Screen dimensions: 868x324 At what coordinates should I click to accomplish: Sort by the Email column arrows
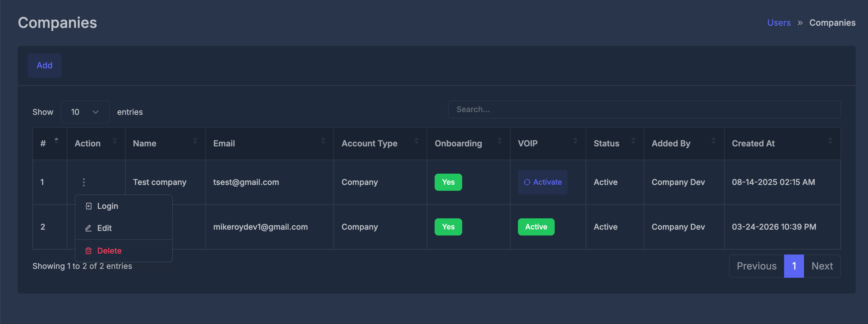tap(323, 141)
